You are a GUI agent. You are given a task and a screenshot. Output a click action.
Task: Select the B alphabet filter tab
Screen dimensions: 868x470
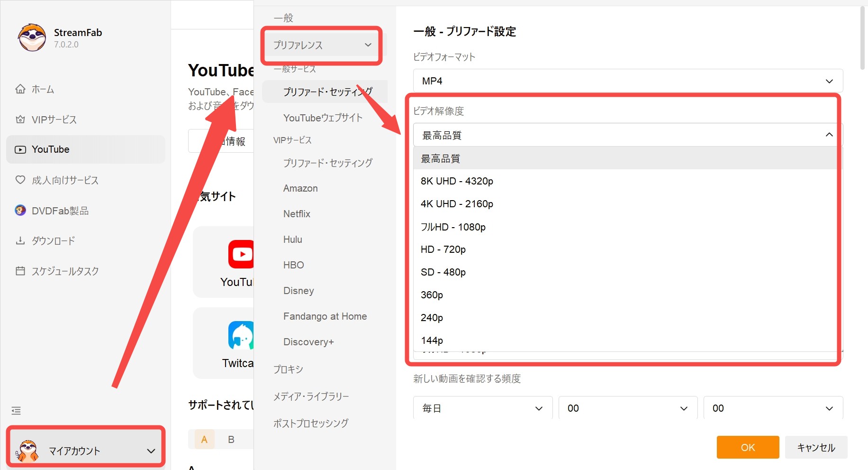[231, 439]
